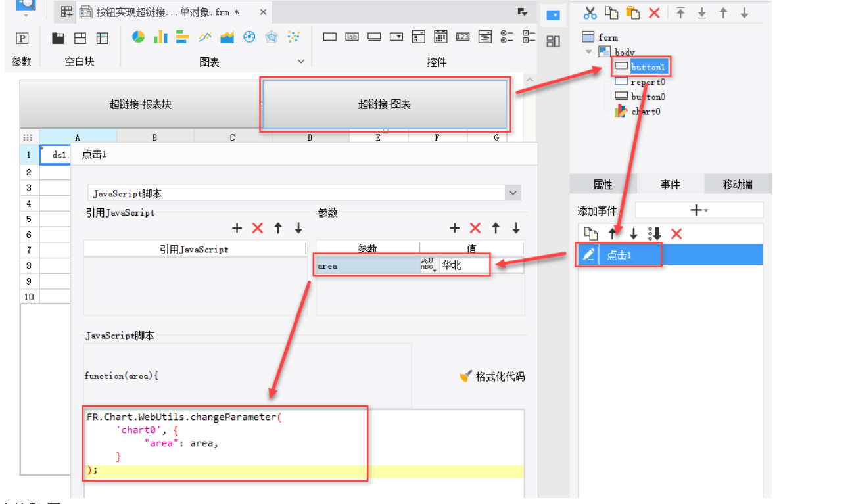
Task: Select the radar chart icon
Action: tap(271, 37)
